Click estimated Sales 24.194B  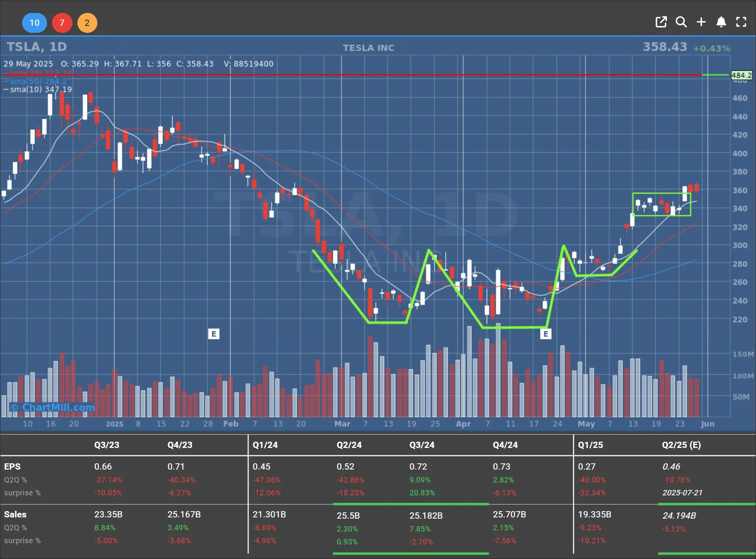click(x=679, y=516)
